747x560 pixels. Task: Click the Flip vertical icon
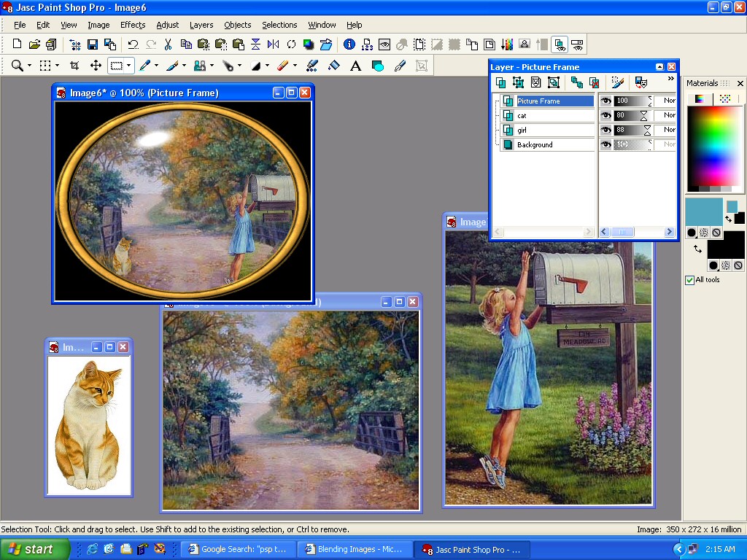256,44
